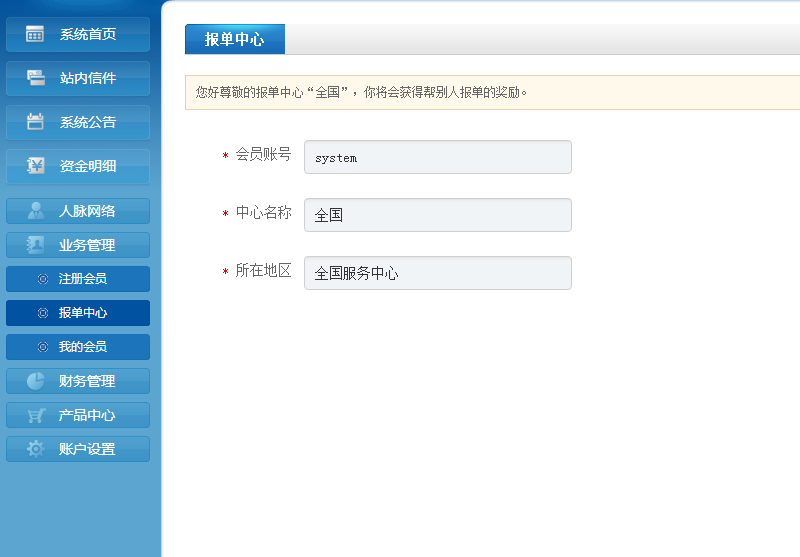
Task: Click the notice text 您好尊敬的报单中心
Action: (x=249, y=92)
